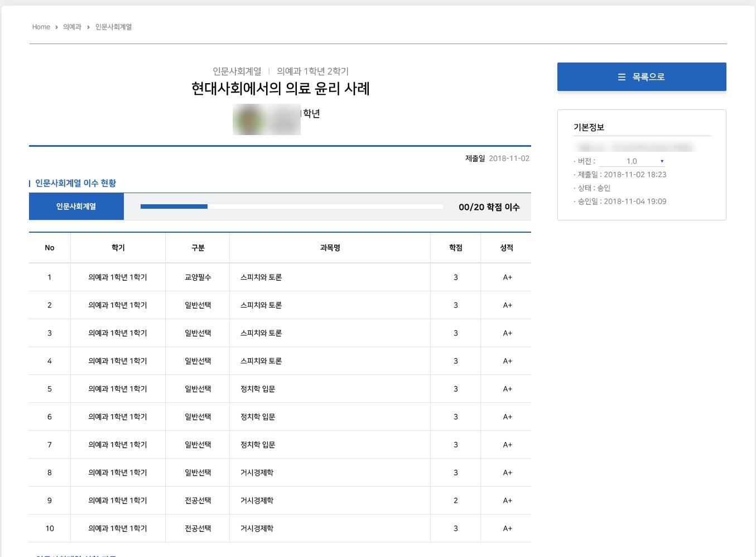
Task: Click the 상태 : 승인 entry
Action: pos(594,188)
